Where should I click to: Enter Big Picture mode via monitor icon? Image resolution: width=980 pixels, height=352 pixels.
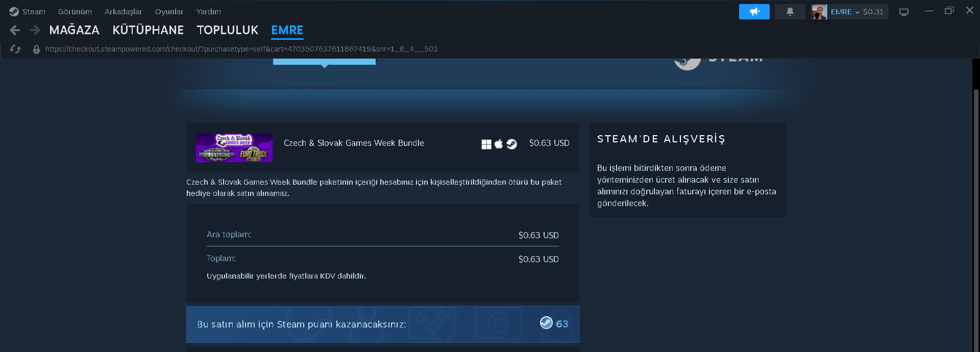click(904, 12)
